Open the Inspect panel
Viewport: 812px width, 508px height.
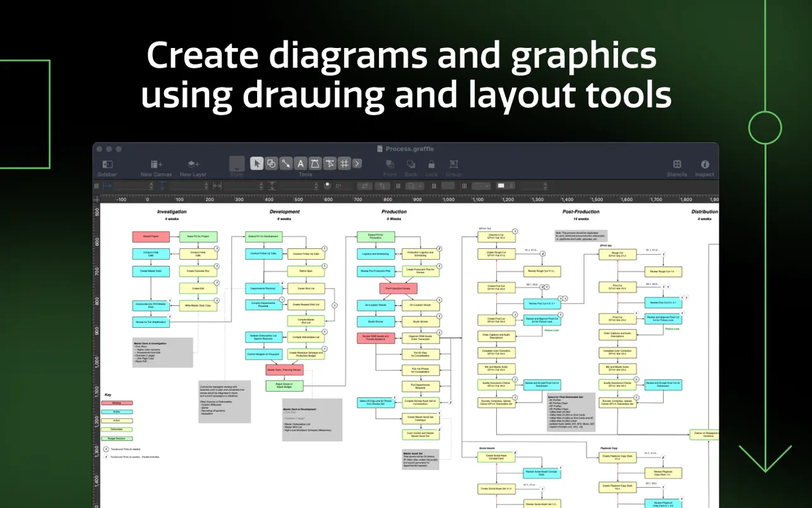pos(705,164)
